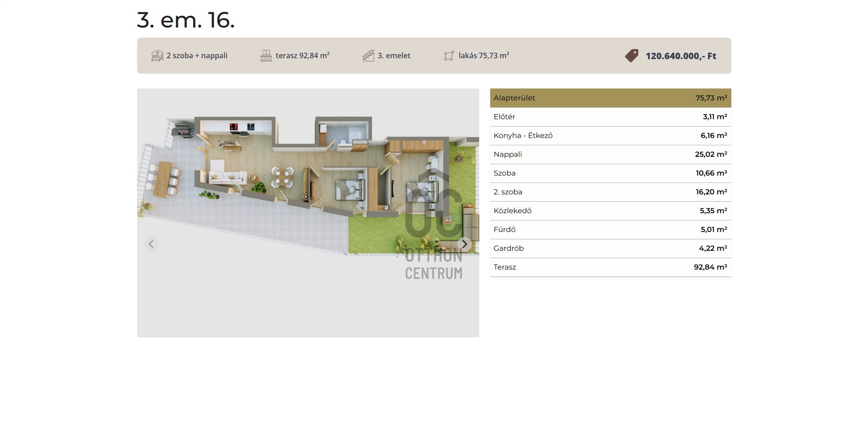The image size is (868, 447).
Task: Advance to the next floor plan image
Action: pos(464,244)
